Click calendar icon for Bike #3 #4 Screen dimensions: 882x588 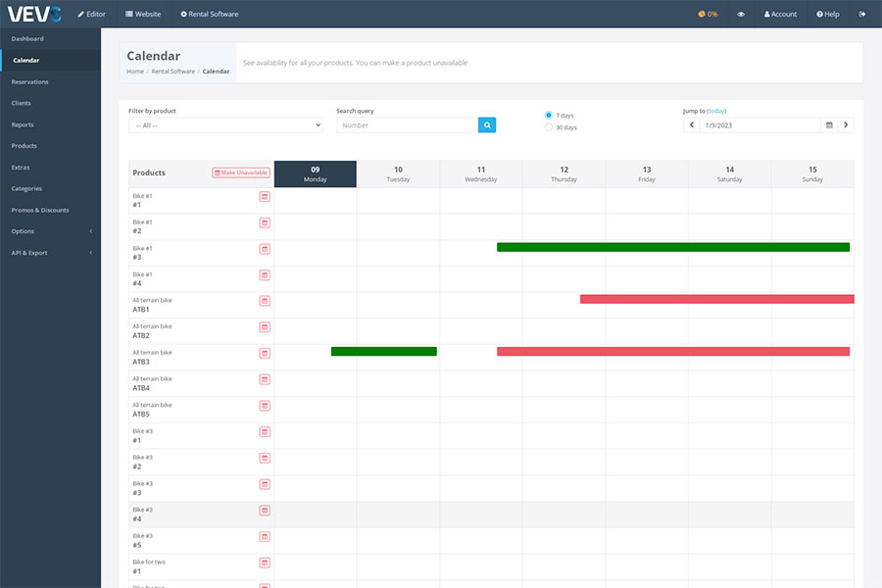[265, 511]
